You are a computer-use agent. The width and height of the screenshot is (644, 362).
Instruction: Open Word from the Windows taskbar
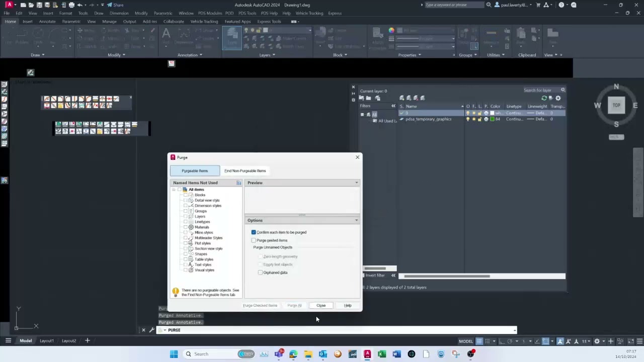point(396,354)
